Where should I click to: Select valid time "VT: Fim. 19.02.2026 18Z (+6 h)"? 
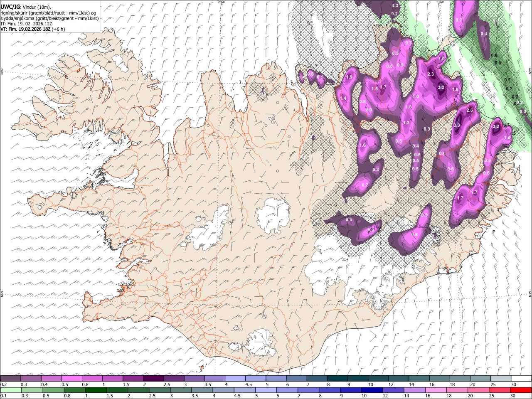pyautogui.click(x=33, y=30)
